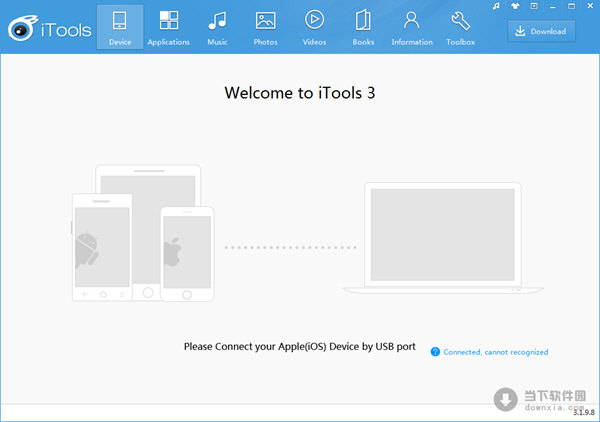This screenshot has width=600, height=422.
Task: Click the small window menu icon in title bar
Action: pyautogui.click(x=534, y=6)
